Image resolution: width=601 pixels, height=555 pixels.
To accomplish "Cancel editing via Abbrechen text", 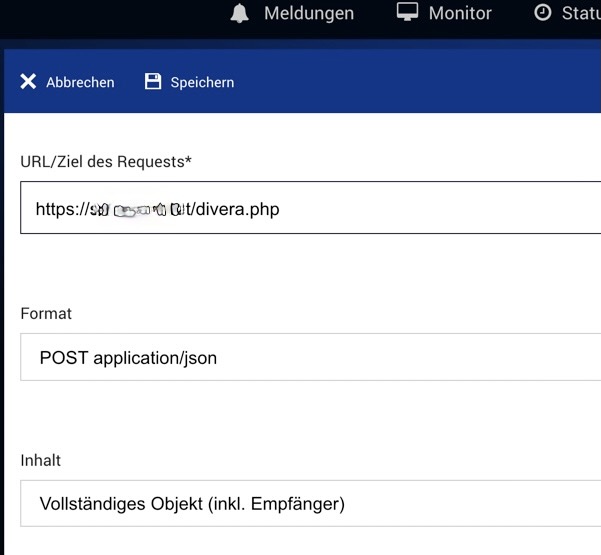I will (80, 82).
